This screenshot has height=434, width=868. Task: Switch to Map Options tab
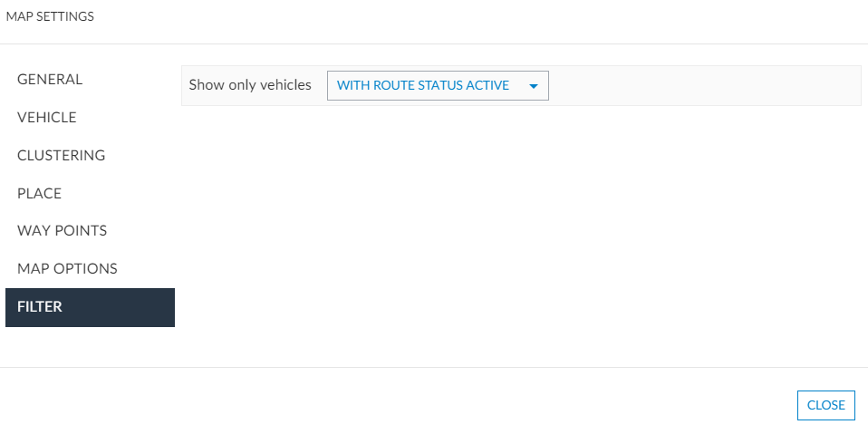[67, 269]
